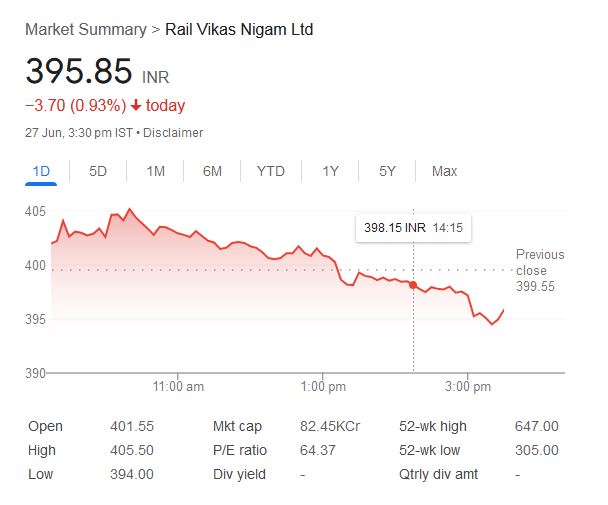Click the 395.85 current price
Viewport: 608px width, 505px height.
tap(78, 72)
